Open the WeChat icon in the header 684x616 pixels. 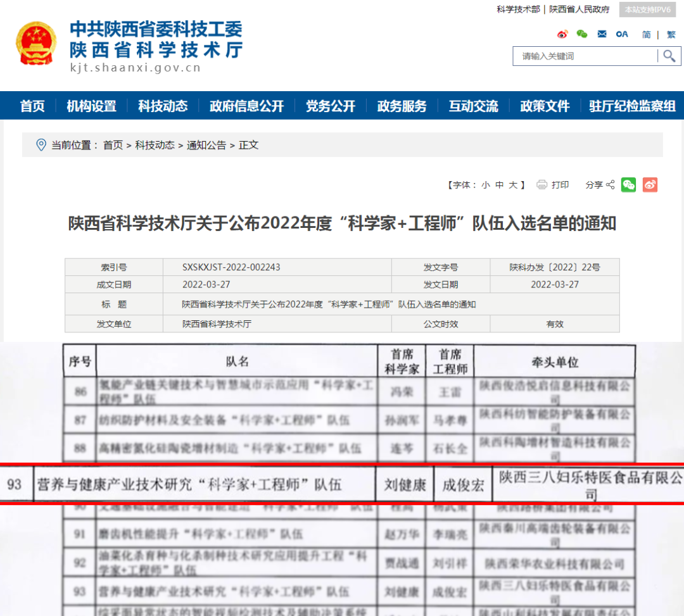582,34
